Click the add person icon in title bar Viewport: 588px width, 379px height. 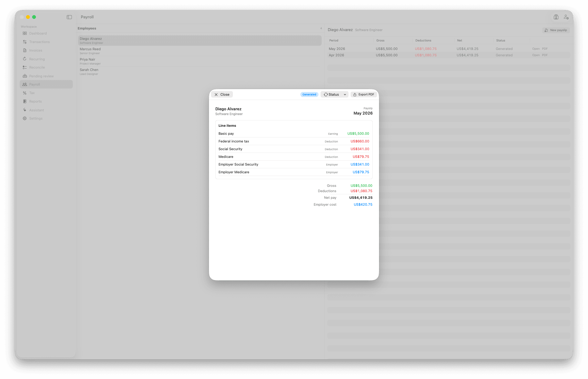[566, 17]
